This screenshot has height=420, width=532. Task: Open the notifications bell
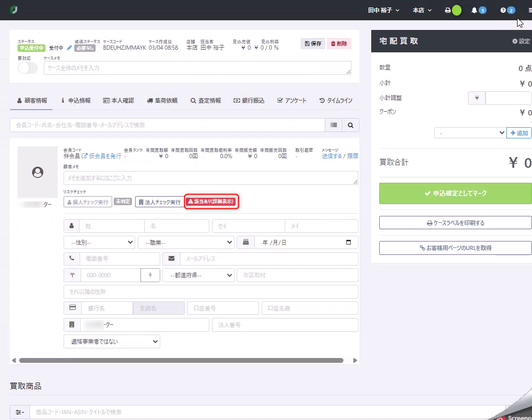474,11
